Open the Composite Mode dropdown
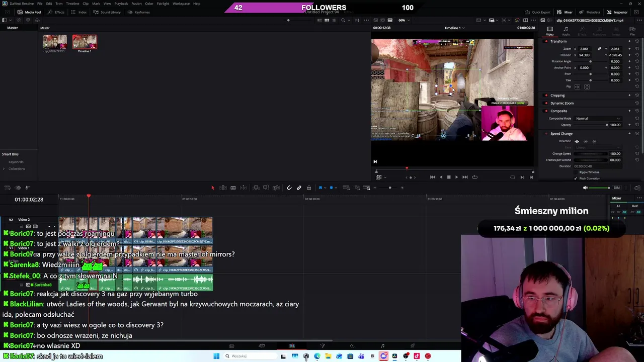The height and width of the screenshot is (362, 644). tap(598, 119)
